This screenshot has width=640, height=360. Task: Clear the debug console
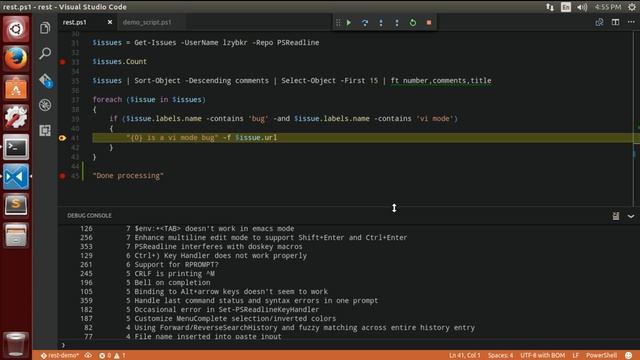pos(616,216)
